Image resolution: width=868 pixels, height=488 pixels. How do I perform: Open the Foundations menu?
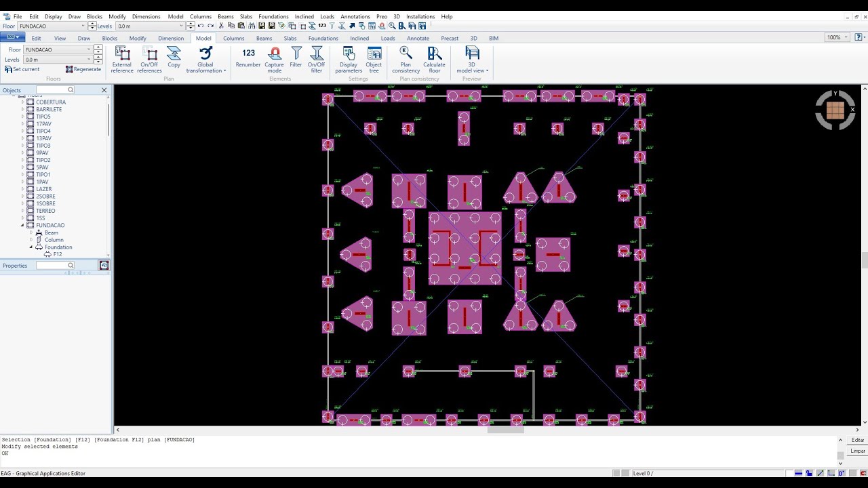[273, 16]
